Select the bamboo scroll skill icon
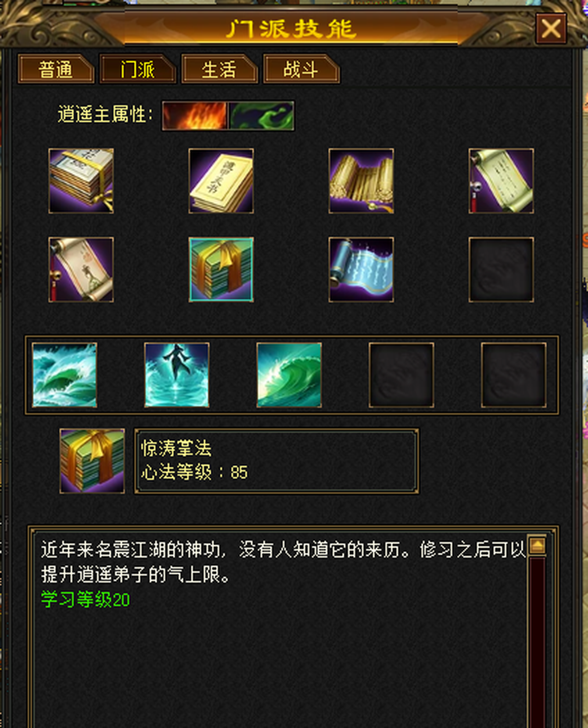The height and width of the screenshot is (728, 588). coord(361,181)
